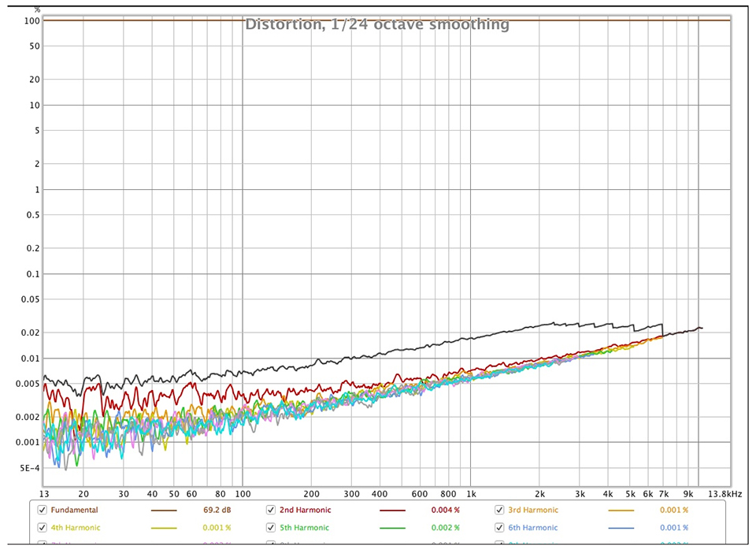The height and width of the screenshot is (550, 756).
Task: Click the % unit label above Y axis
Action: 36,9
